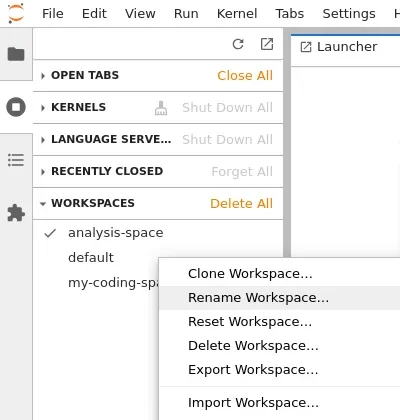The width and height of the screenshot is (400, 420).
Task: Choose Reset Workspace from context menu
Action: [x=279, y=322]
